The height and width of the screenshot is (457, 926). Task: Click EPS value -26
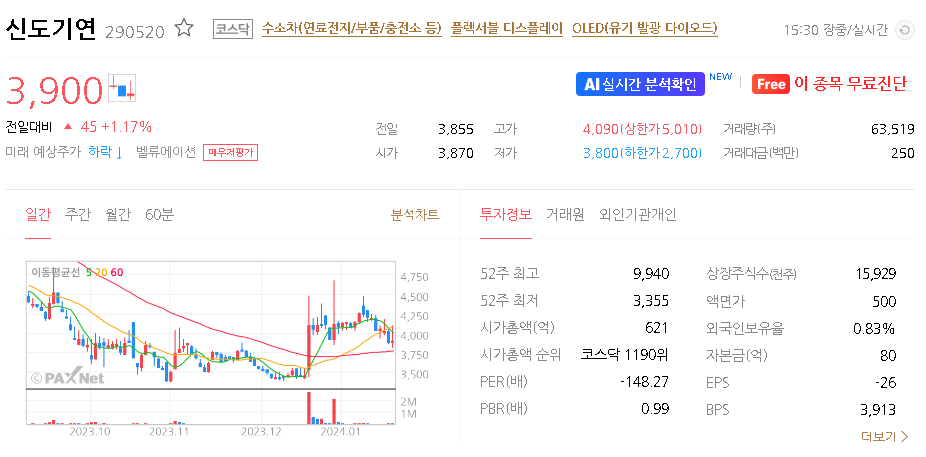tap(886, 383)
